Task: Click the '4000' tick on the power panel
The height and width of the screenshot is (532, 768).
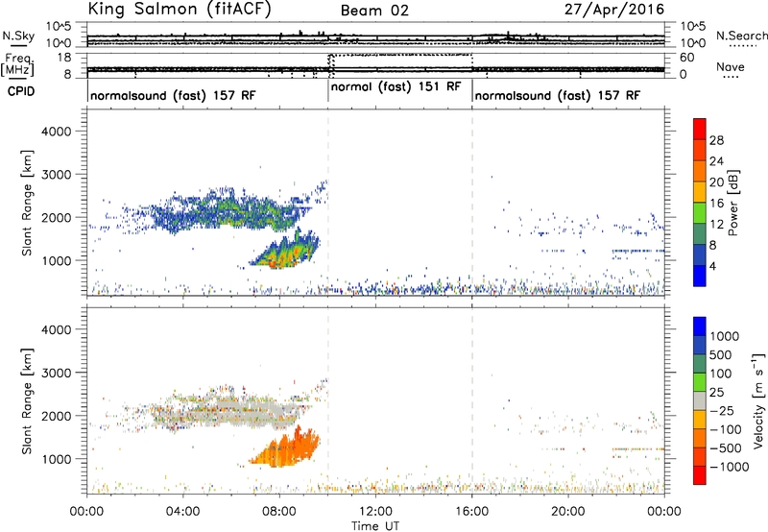Action: (56, 132)
